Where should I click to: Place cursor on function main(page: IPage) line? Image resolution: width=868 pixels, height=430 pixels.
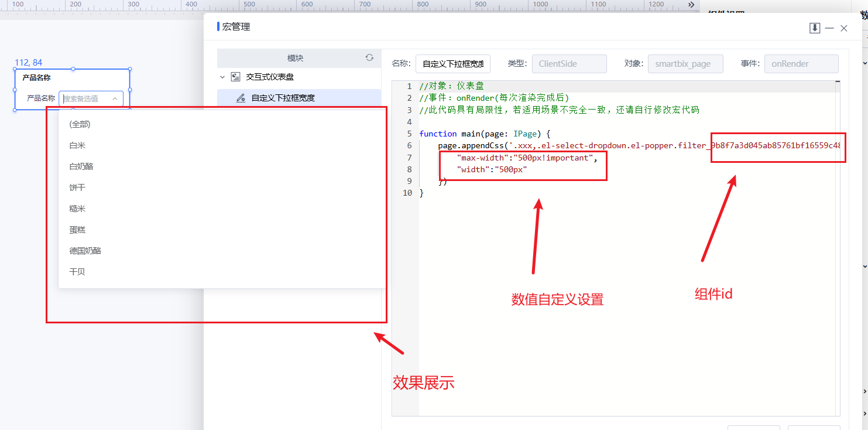[485, 134]
